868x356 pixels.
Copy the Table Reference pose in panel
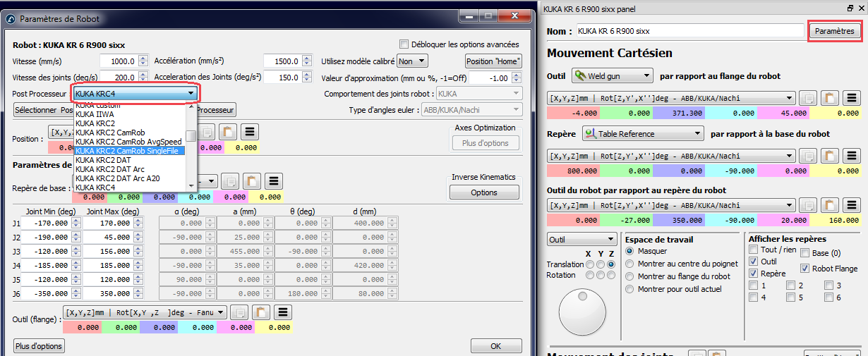pyautogui.click(x=809, y=156)
